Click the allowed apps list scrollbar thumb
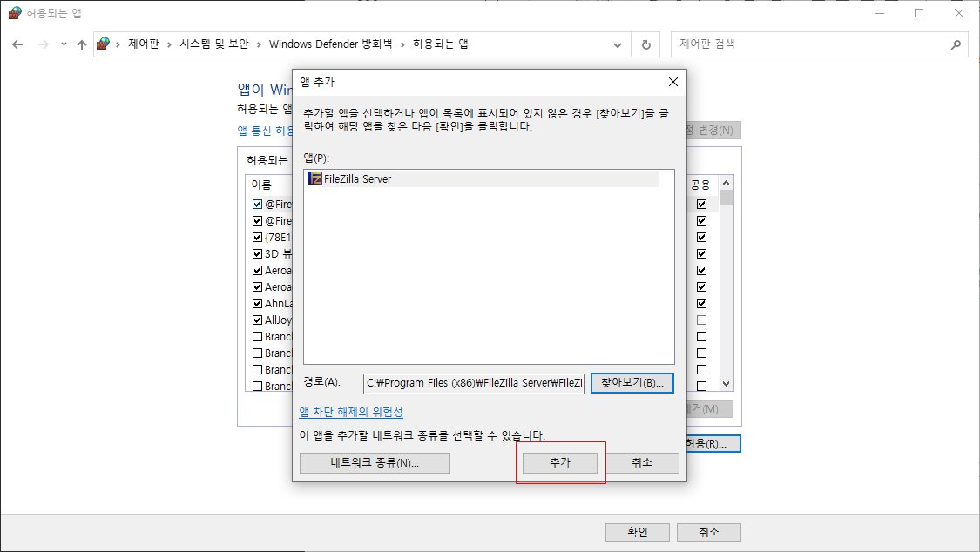This screenshot has height=552, width=980. pyautogui.click(x=726, y=198)
